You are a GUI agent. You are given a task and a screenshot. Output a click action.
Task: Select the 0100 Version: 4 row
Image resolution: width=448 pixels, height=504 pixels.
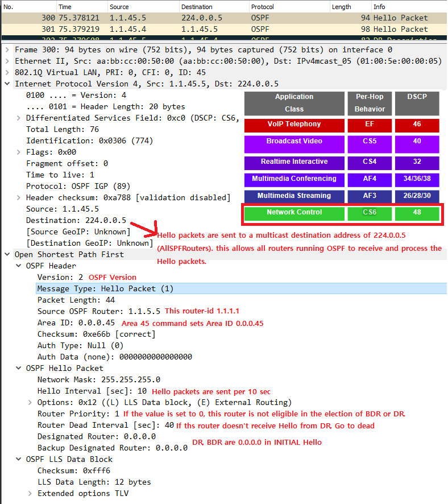click(76, 95)
